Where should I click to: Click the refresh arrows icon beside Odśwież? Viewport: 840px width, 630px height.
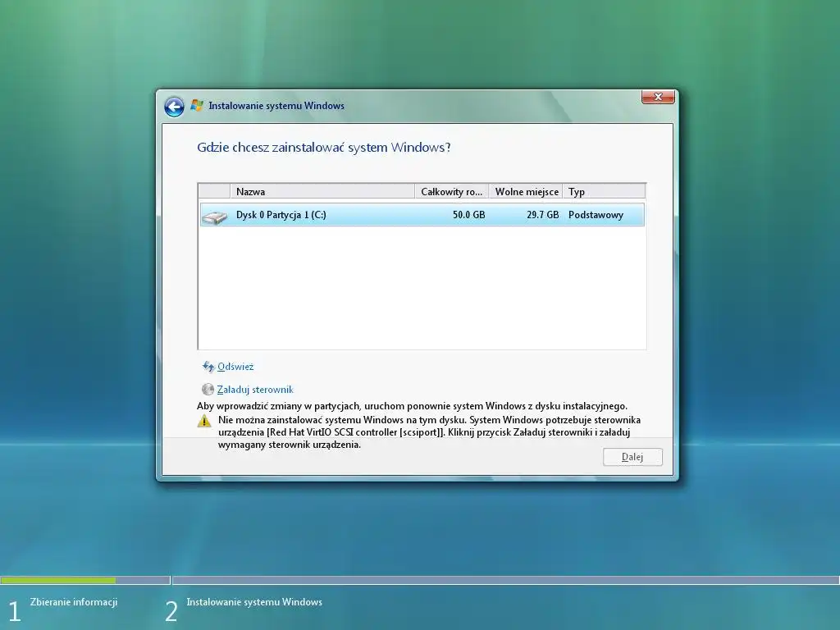pyautogui.click(x=208, y=367)
